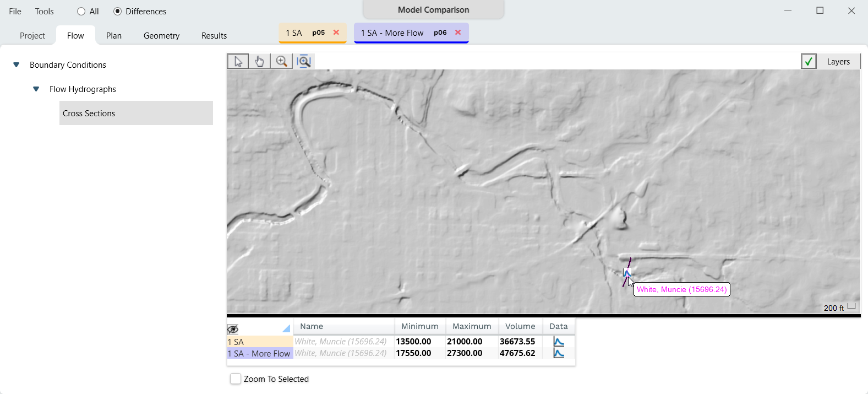Choose the zoom in magnifier tool
This screenshot has height=394, width=868.
(281, 61)
